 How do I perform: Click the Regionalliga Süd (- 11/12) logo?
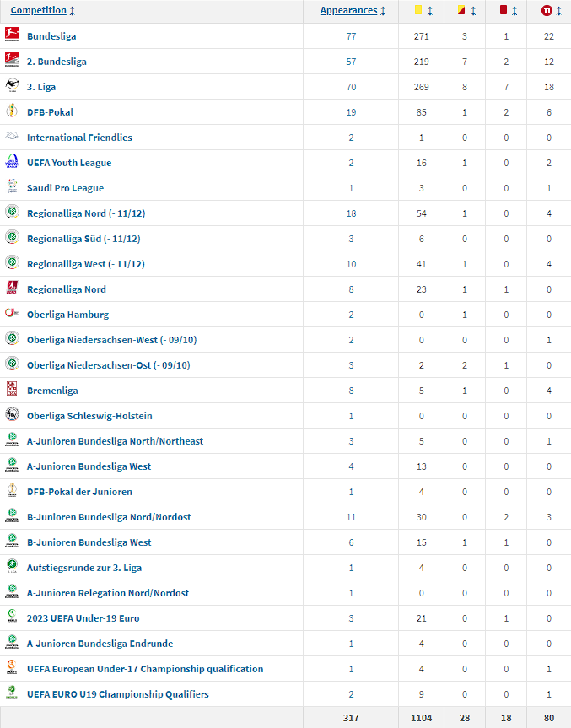(12, 237)
